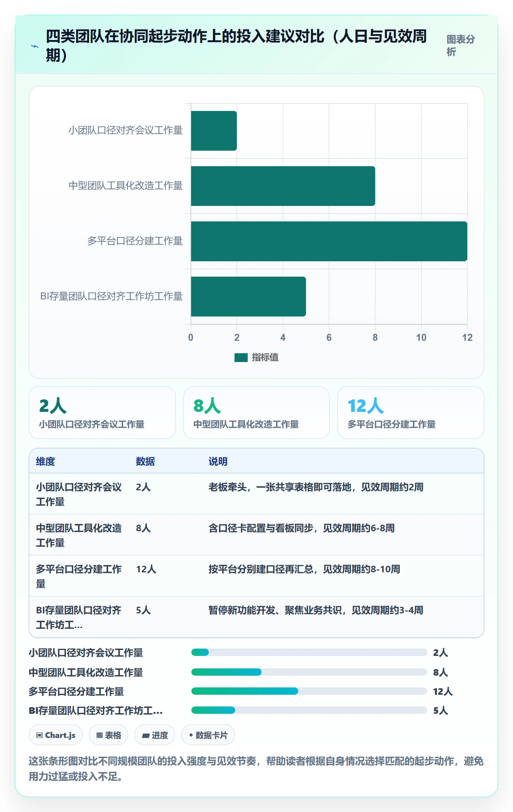The image size is (513, 812).
Task: Click the 进度 tag chip
Action: click(155, 735)
